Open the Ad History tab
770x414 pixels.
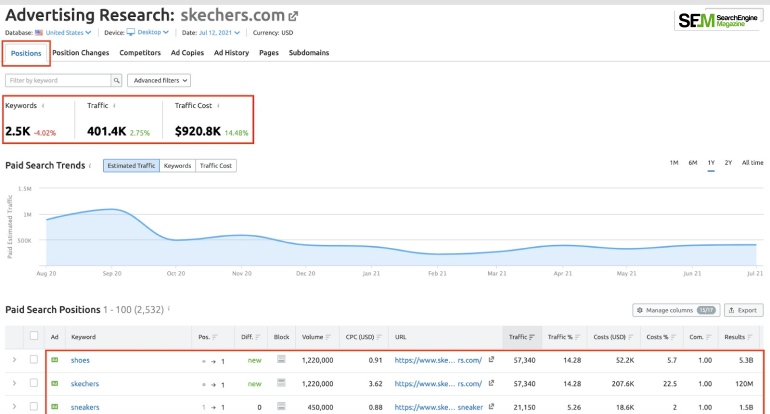click(231, 53)
